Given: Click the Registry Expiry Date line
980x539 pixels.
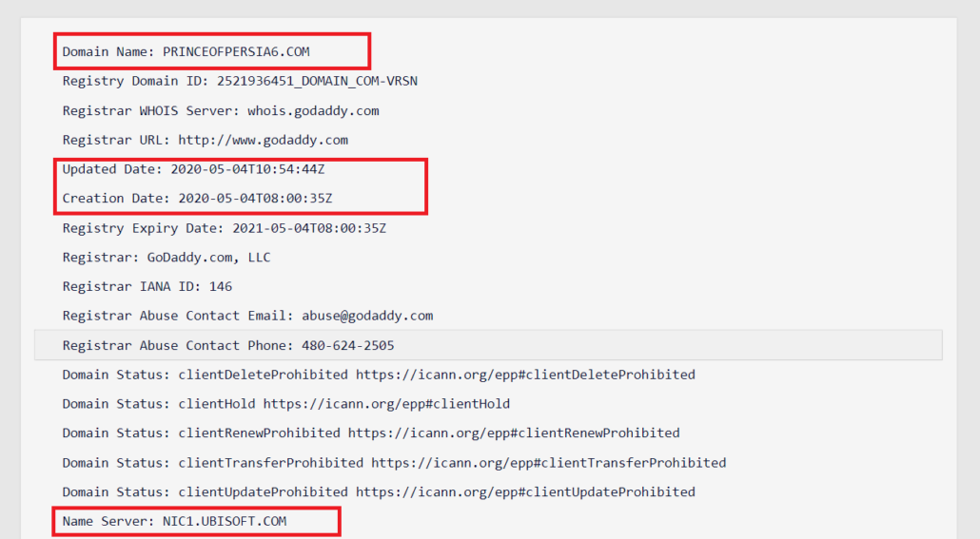Looking at the screenshot, I should click(224, 228).
